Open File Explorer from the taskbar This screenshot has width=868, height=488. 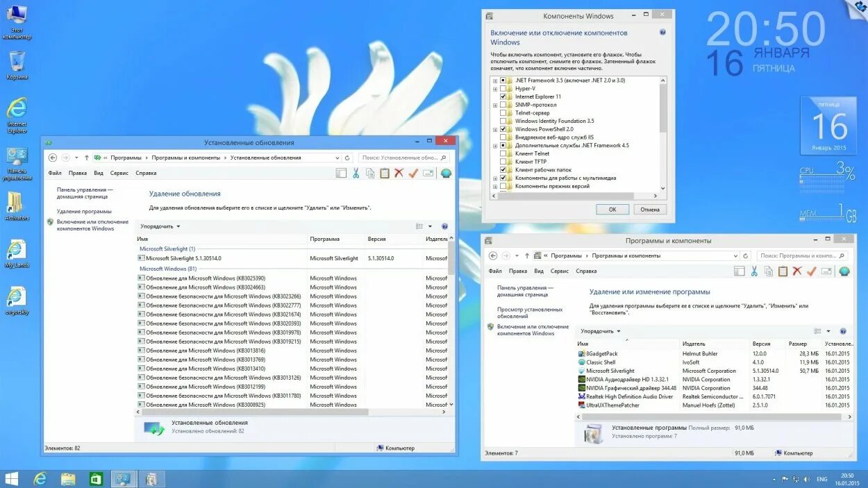pos(68,478)
